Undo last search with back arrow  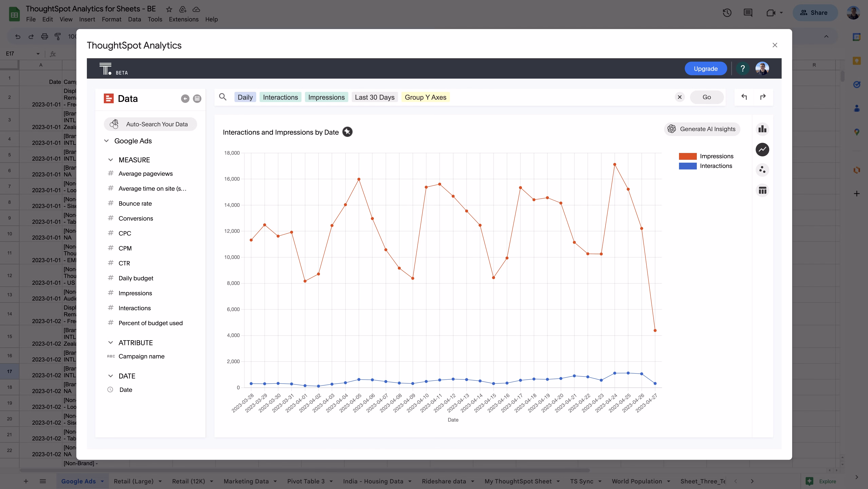tap(744, 97)
